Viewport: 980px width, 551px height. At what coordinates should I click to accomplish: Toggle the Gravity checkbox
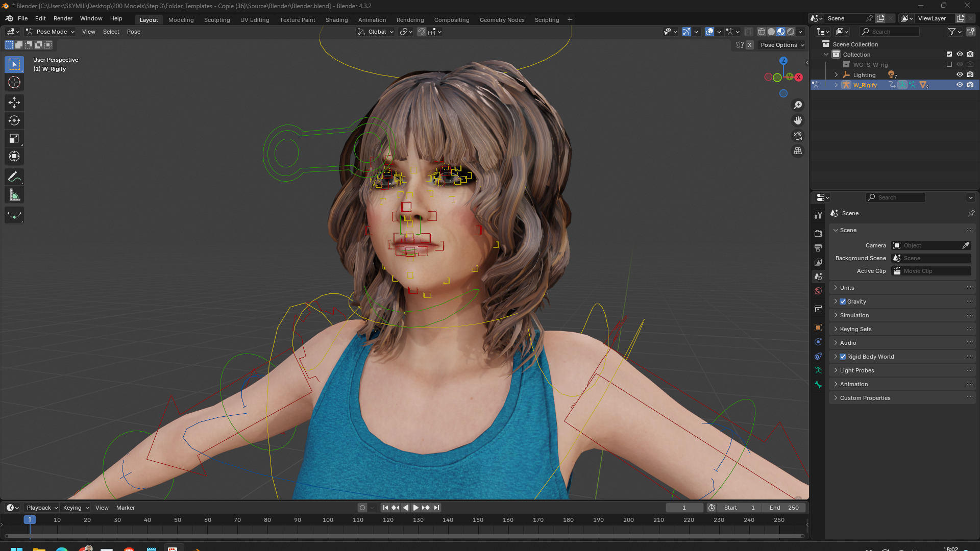click(843, 302)
